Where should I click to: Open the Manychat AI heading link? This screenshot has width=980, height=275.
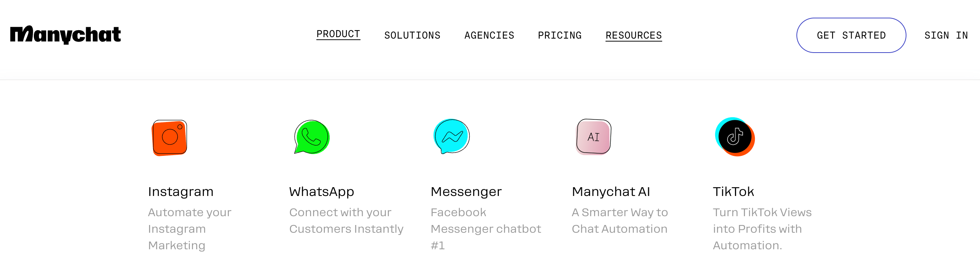click(611, 192)
